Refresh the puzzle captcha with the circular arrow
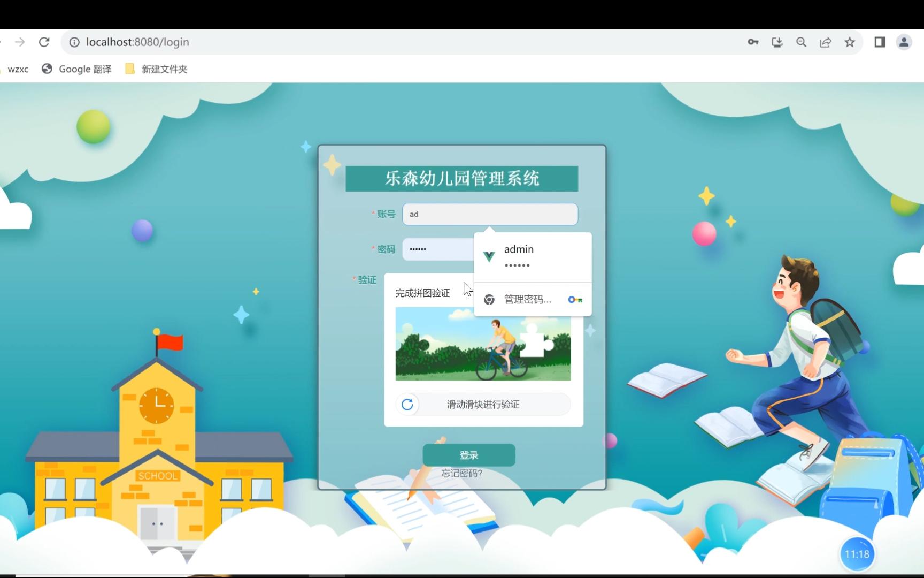924x578 pixels. (408, 405)
